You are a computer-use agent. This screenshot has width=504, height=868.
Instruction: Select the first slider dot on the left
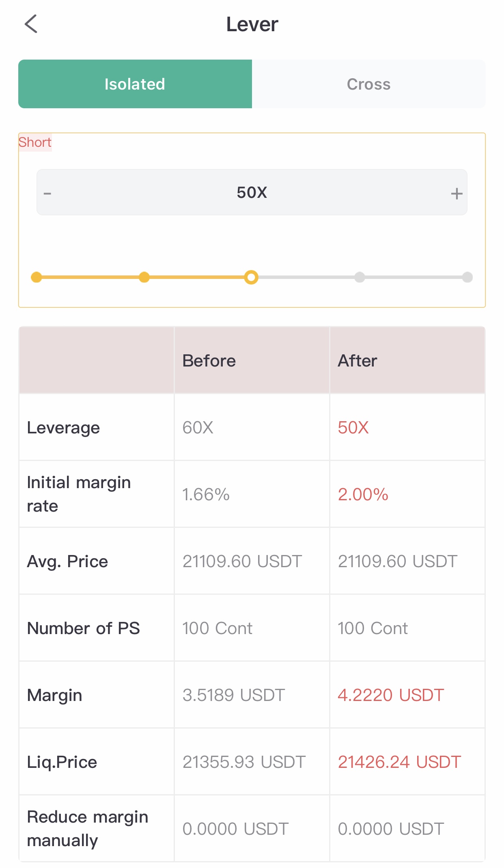pos(37,277)
